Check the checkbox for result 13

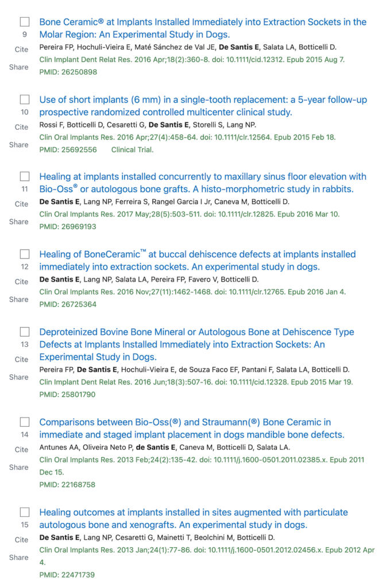click(25, 332)
